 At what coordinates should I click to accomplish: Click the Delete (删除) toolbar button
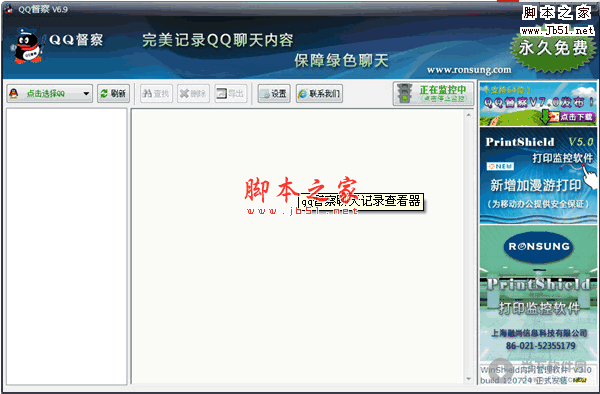pyautogui.click(x=194, y=94)
